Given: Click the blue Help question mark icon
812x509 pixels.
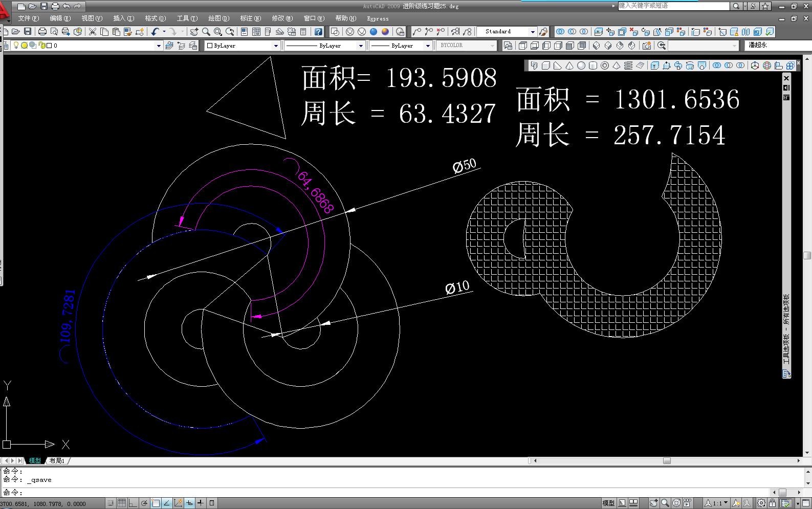Looking at the screenshot, I should point(318,32).
